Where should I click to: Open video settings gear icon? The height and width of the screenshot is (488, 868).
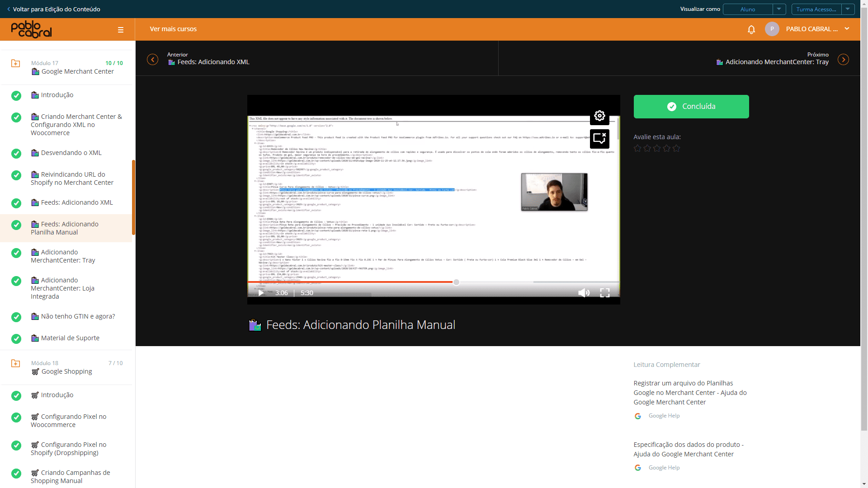coord(599,116)
